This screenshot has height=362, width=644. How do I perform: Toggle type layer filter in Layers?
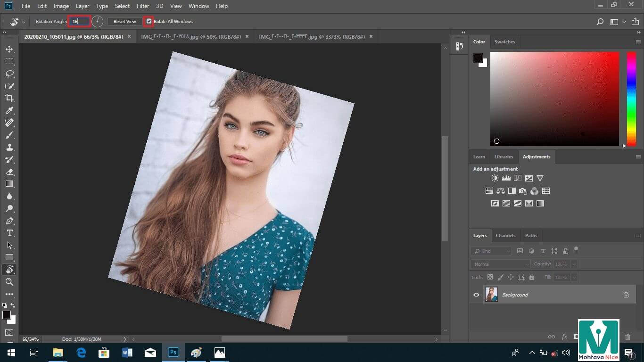[x=543, y=251]
